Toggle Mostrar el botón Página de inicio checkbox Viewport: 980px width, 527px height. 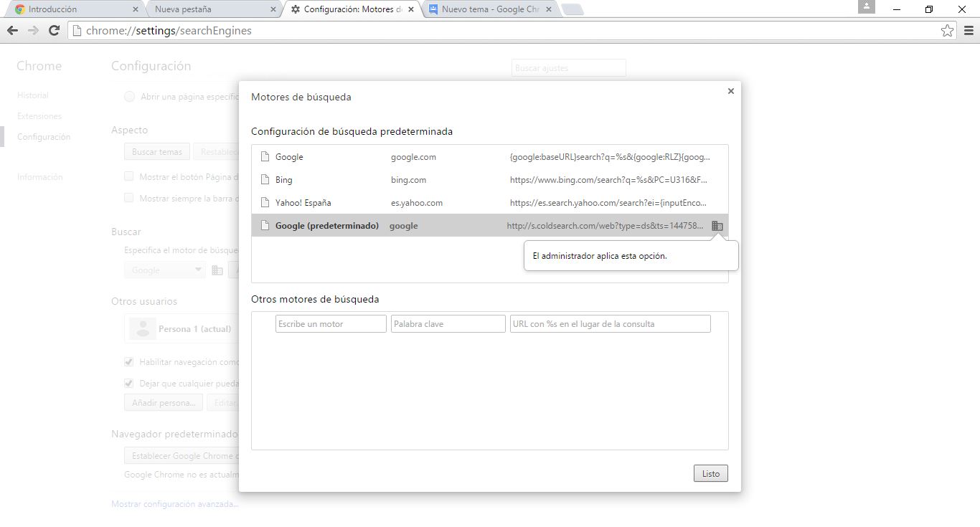129,176
